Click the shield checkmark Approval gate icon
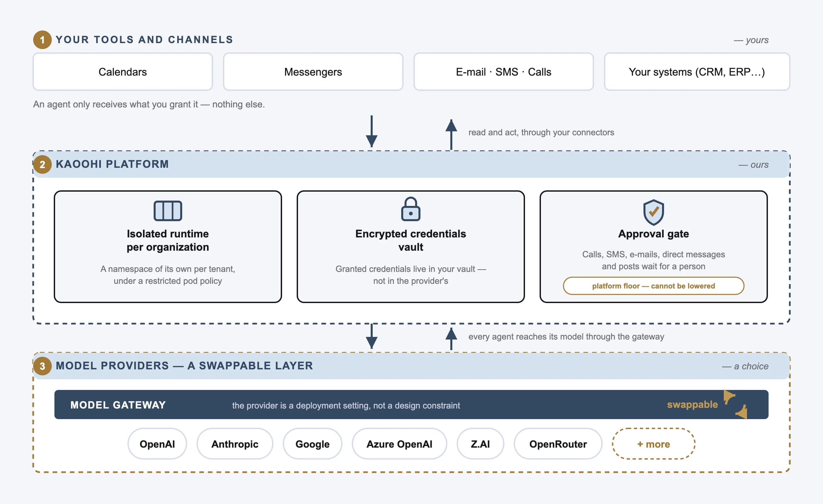Viewport: 823px width, 504px height. [x=653, y=212]
